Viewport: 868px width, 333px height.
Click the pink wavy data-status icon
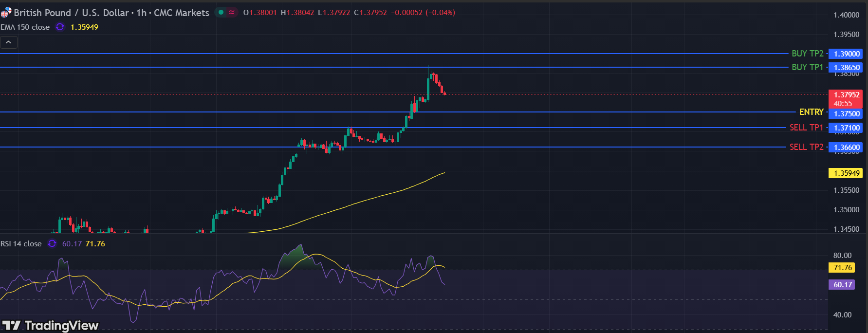[232, 12]
